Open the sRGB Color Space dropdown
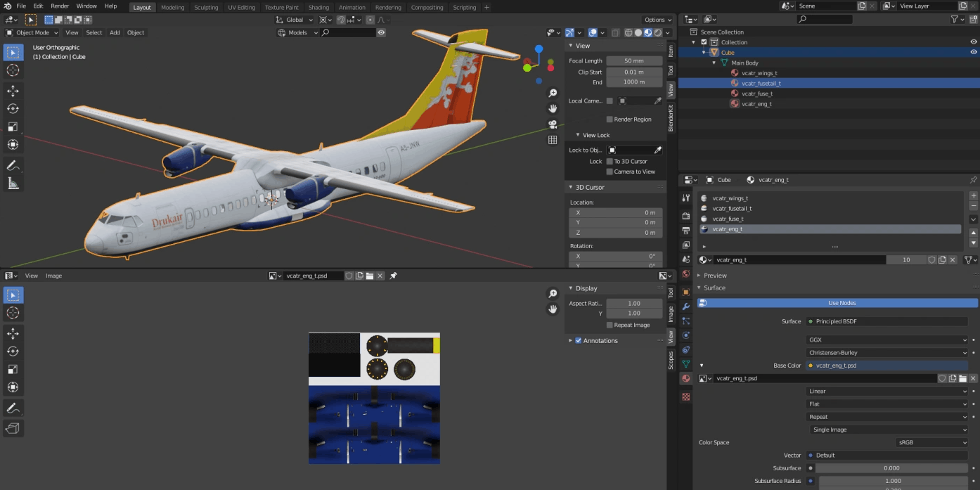The height and width of the screenshot is (490, 980). point(931,443)
